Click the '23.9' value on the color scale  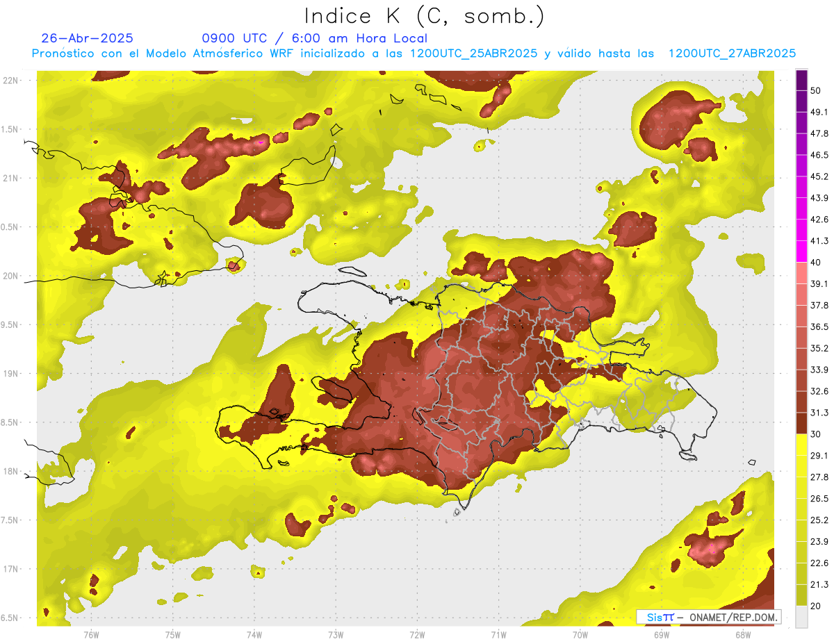click(819, 542)
